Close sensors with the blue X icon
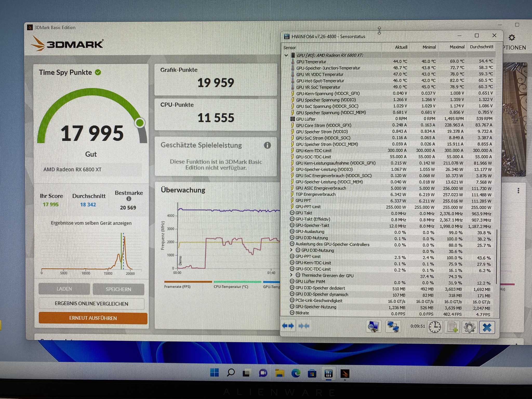 point(487,327)
